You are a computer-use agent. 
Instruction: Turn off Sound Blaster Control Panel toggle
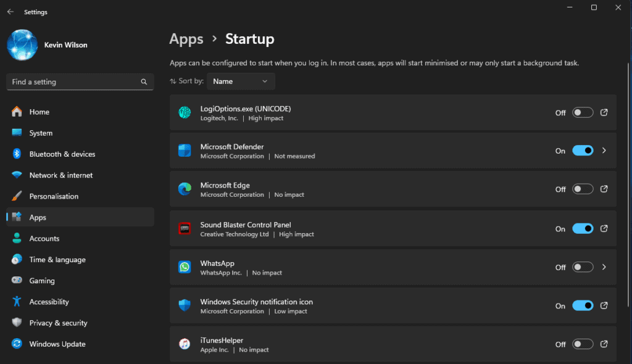click(x=583, y=228)
